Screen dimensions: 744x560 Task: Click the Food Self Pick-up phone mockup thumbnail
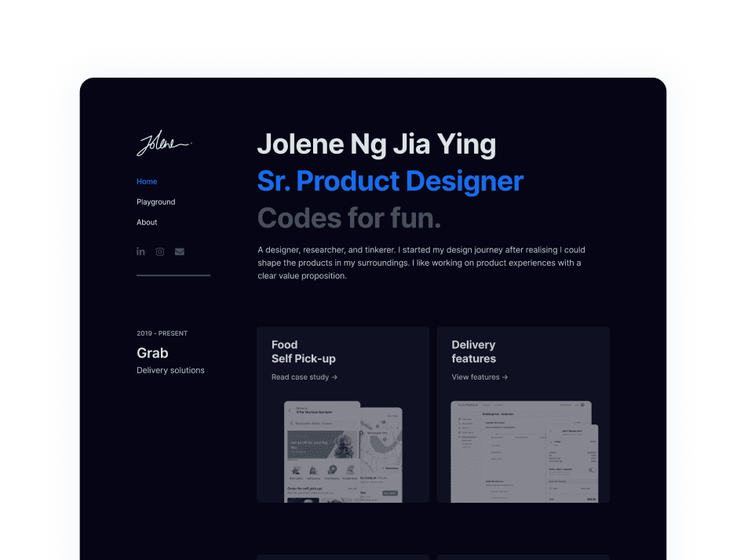343,452
